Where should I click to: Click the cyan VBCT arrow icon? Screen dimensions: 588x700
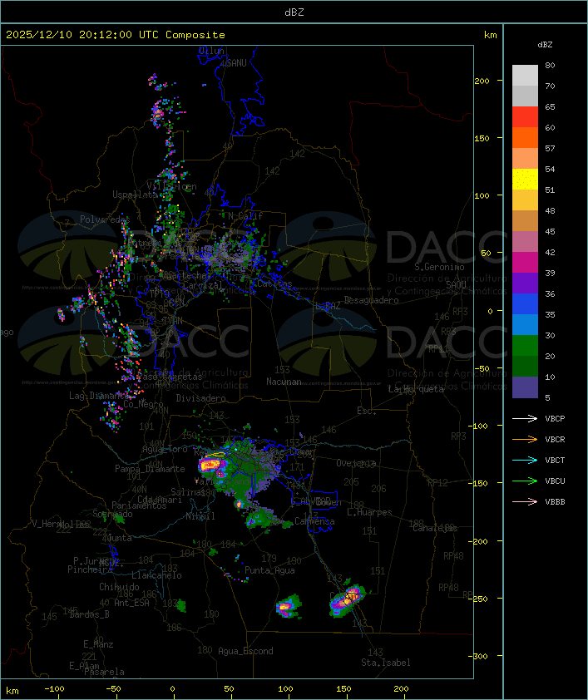click(x=525, y=460)
